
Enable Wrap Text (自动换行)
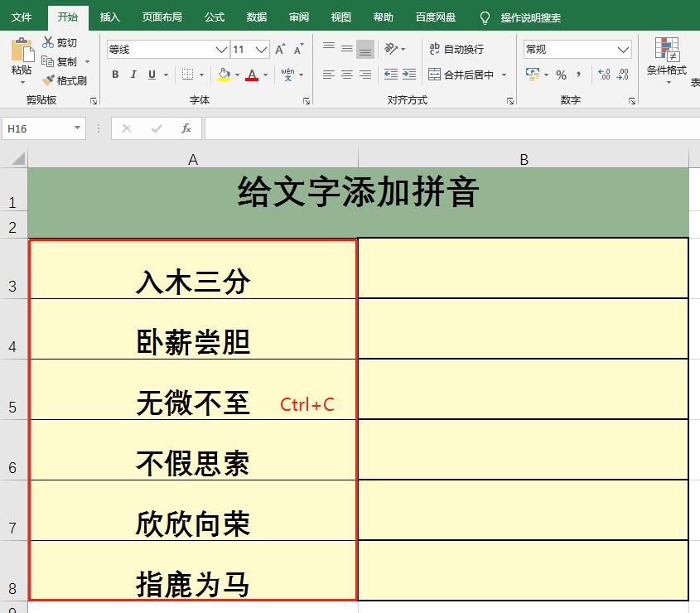pos(456,49)
